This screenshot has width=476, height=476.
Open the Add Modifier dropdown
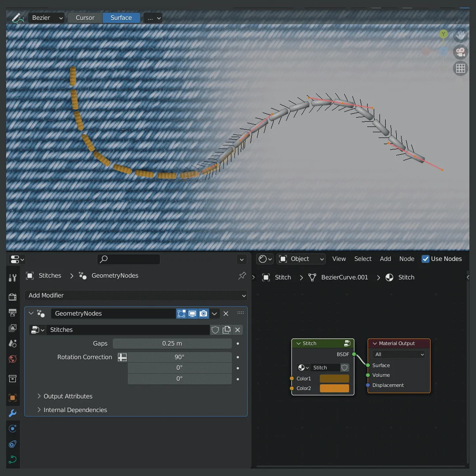point(136,295)
